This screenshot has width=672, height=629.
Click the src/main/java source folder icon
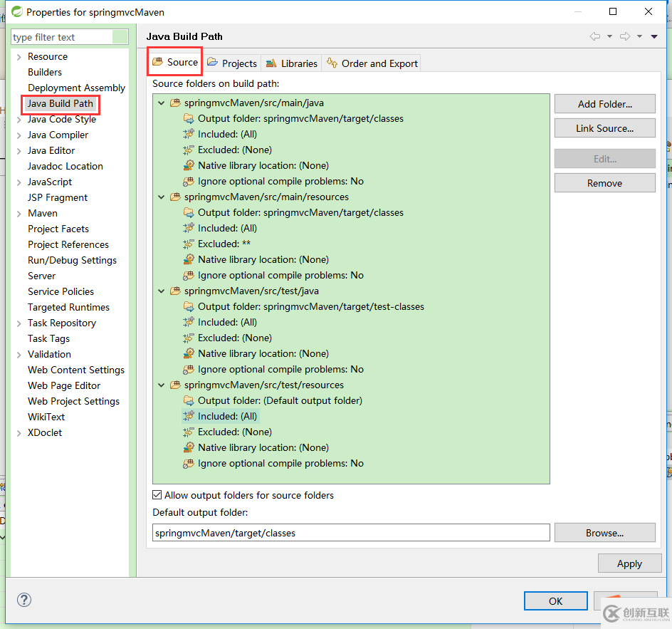[x=175, y=103]
